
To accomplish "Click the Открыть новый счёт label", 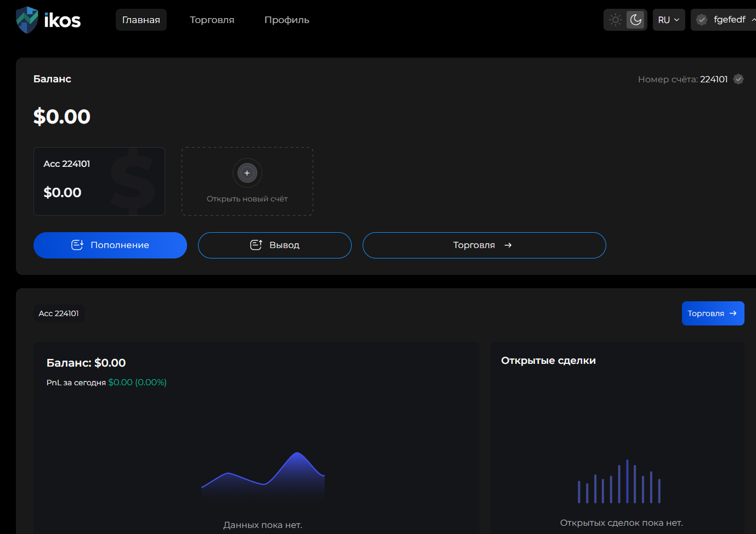I will point(247,199).
